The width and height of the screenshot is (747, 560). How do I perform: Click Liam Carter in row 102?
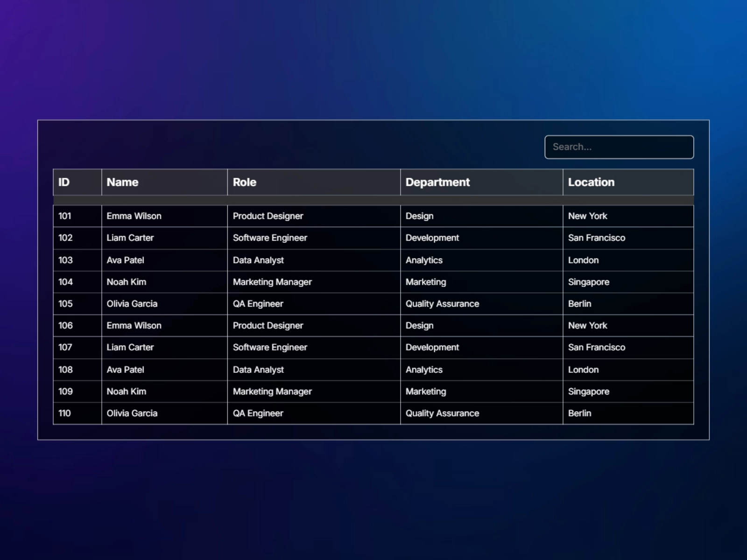[130, 238]
